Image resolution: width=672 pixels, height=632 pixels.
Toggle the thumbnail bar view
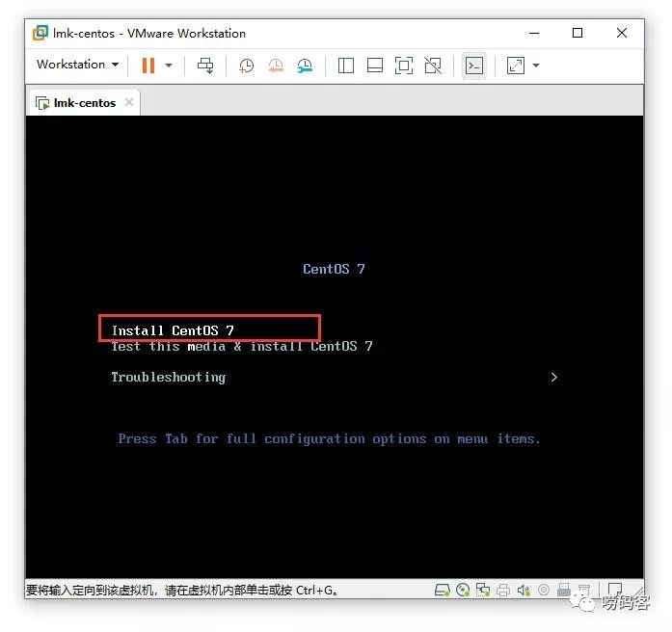point(375,66)
